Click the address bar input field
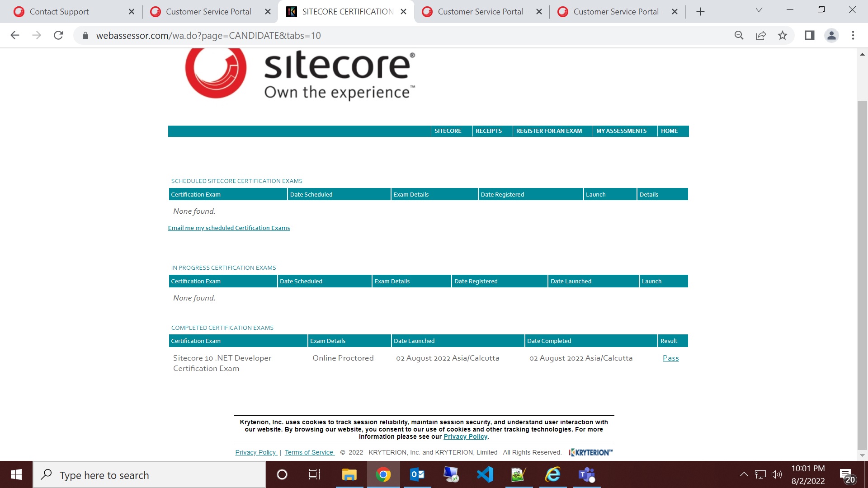868x488 pixels. point(208,35)
